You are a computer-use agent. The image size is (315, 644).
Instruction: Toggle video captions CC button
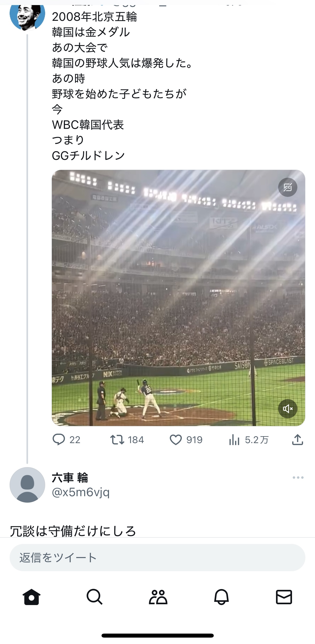click(x=287, y=187)
